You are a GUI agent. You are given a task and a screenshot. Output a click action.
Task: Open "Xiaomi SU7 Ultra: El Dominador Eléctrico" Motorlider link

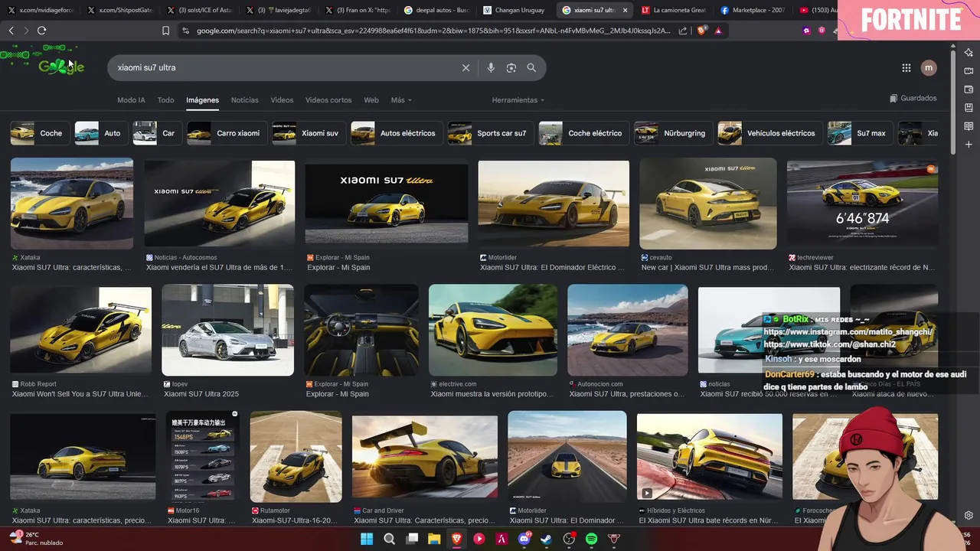click(553, 268)
